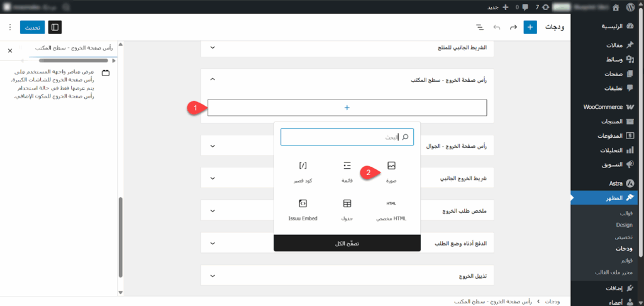Insert the قائمة (List) block
Image resolution: width=644 pixels, height=306 pixels.
347,166
